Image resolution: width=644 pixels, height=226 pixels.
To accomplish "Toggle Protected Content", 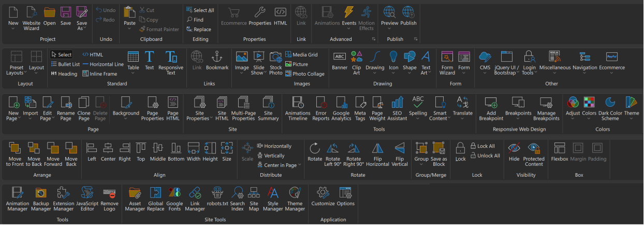I will pyautogui.click(x=534, y=154).
